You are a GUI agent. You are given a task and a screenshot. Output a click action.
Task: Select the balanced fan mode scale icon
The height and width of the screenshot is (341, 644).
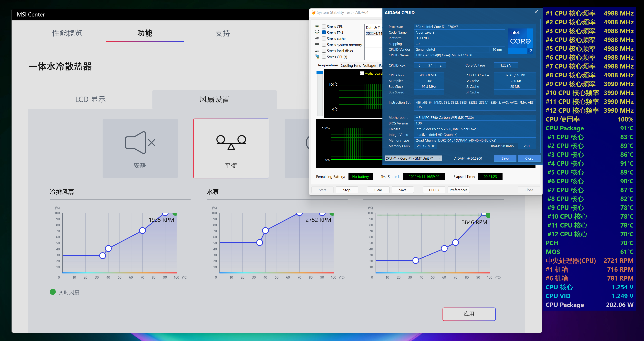coord(231,142)
